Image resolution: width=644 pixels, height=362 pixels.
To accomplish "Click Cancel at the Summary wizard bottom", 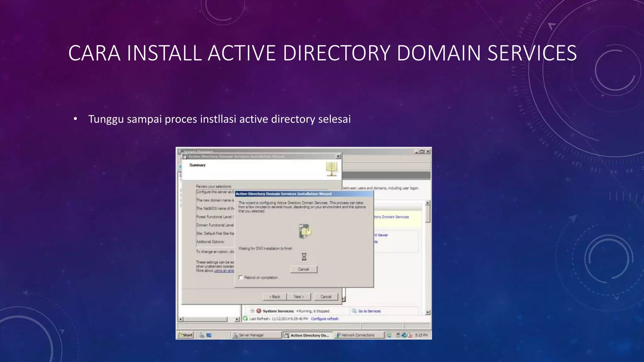I will [x=326, y=297].
